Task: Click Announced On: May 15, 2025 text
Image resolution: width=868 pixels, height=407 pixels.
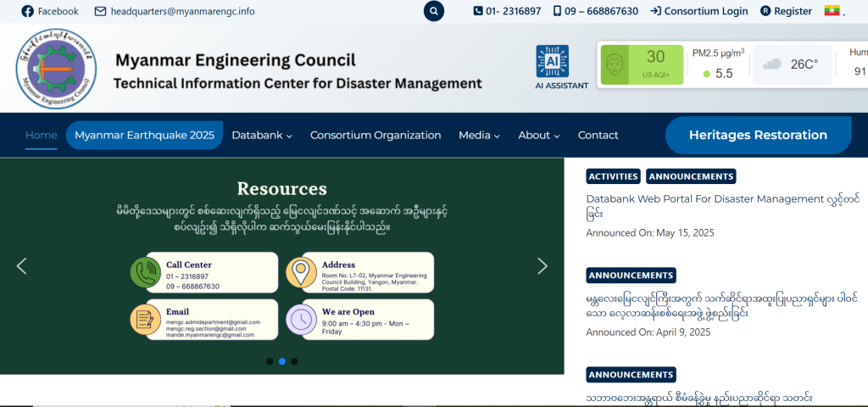Action: 650,232
